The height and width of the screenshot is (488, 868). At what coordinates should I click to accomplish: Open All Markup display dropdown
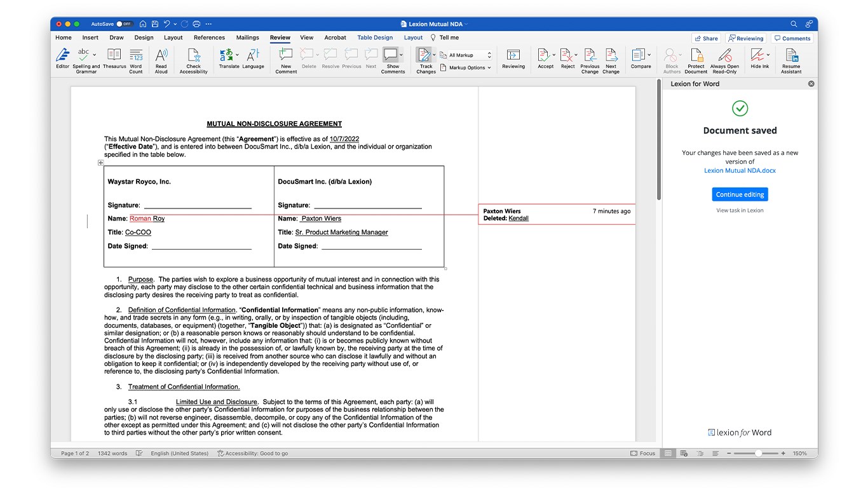pyautogui.click(x=471, y=55)
